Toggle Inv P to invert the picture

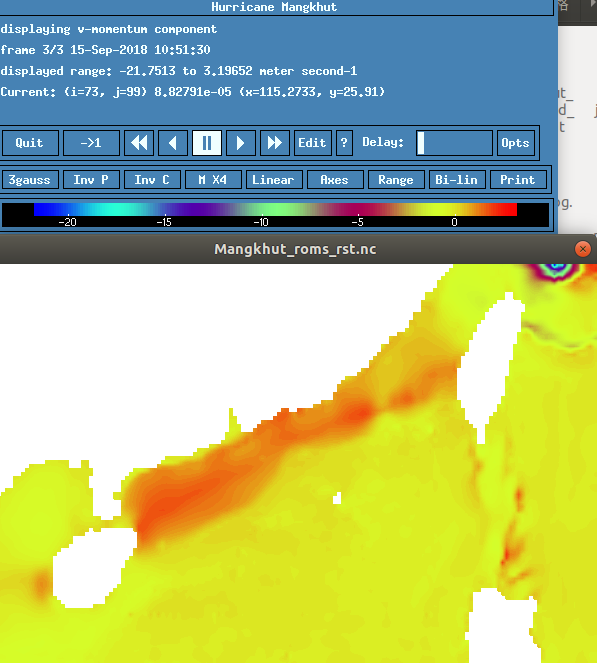pyautogui.click(x=91, y=180)
